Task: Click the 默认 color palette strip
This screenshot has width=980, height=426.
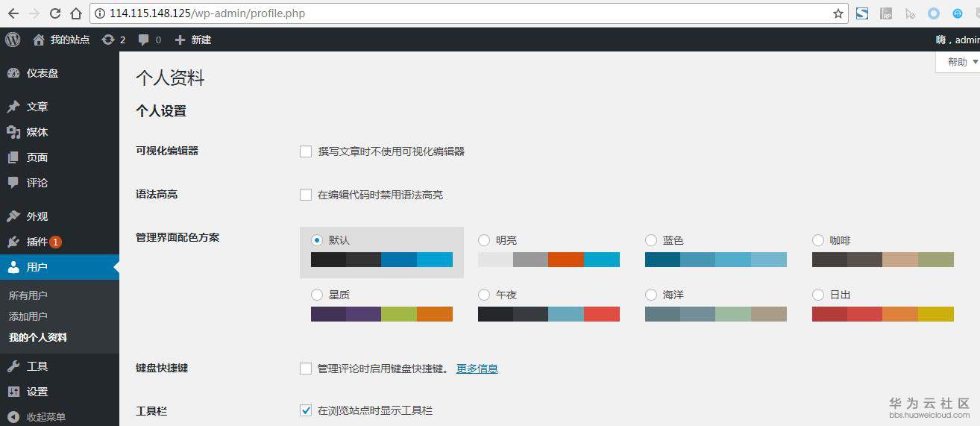Action: pos(382,260)
